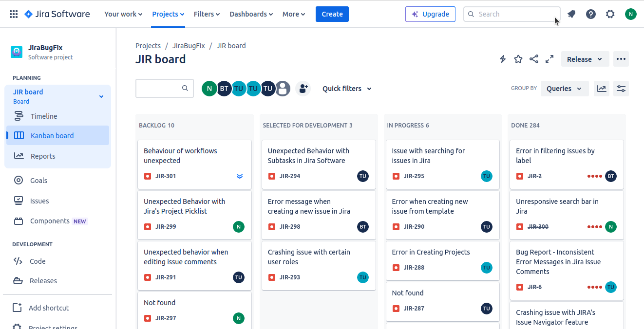Click the DONE 284 column header

point(525,126)
